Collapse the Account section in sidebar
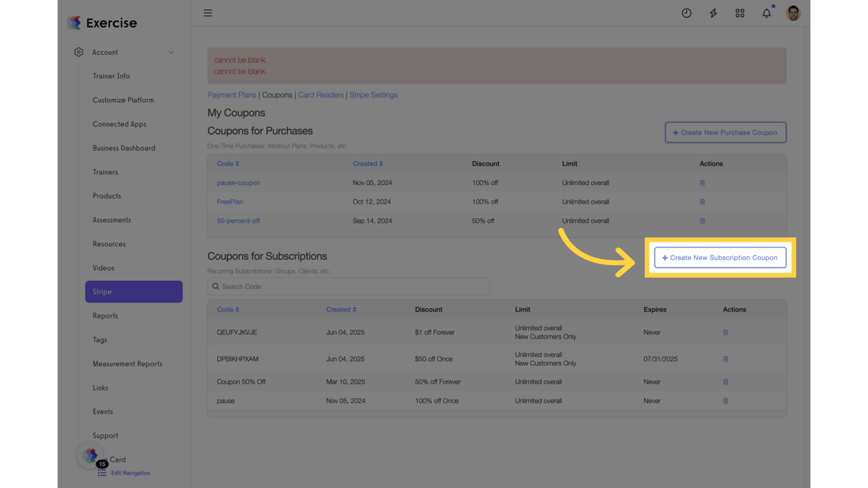868x488 pixels. pos(170,52)
